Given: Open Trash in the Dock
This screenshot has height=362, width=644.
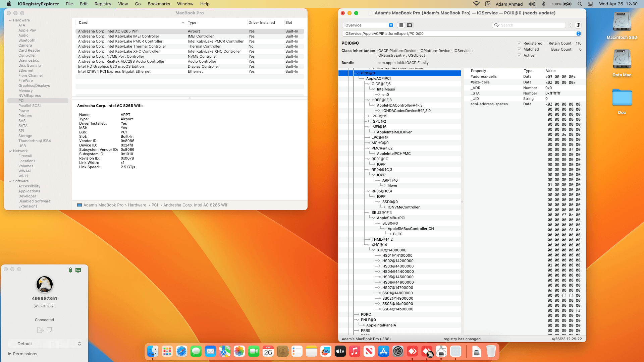Looking at the screenshot, I should coord(491,351).
